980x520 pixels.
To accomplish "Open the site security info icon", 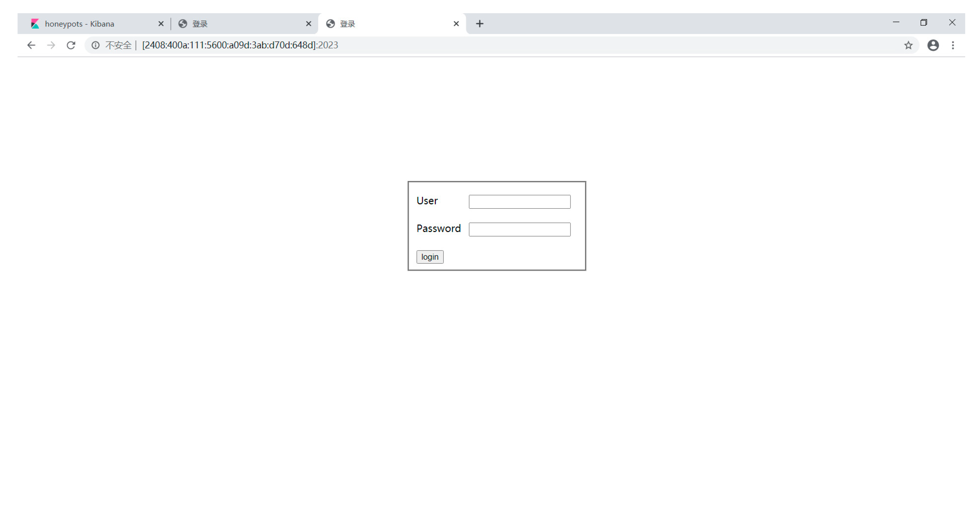I will [96, 45].
